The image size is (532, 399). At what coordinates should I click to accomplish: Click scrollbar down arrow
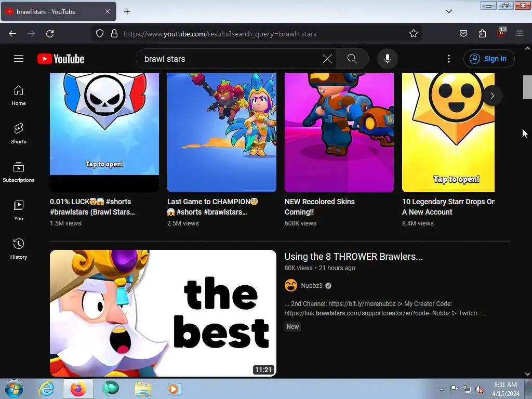tap(527, 374)
